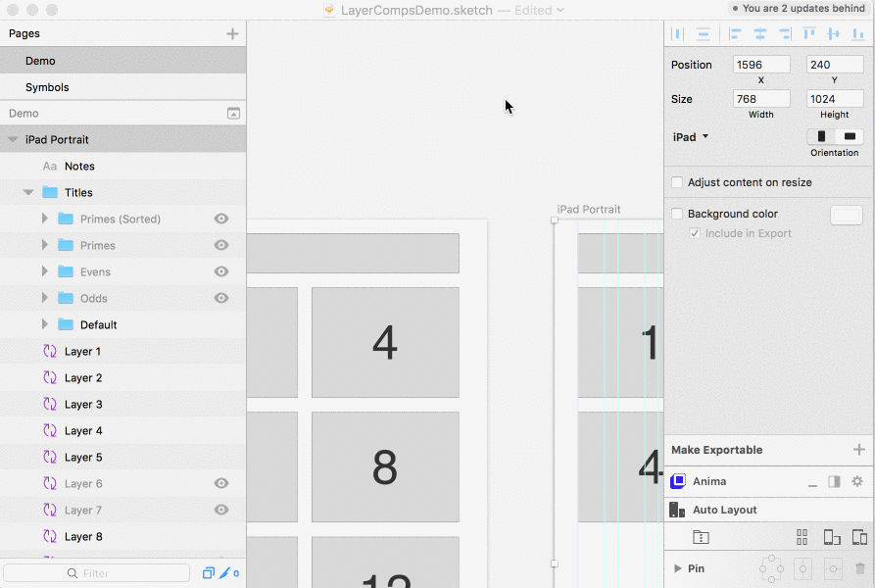Click the iPad Portrait artboard title on canvas
The height and width of the screenshot is (588, 875).
coord(589,209)
